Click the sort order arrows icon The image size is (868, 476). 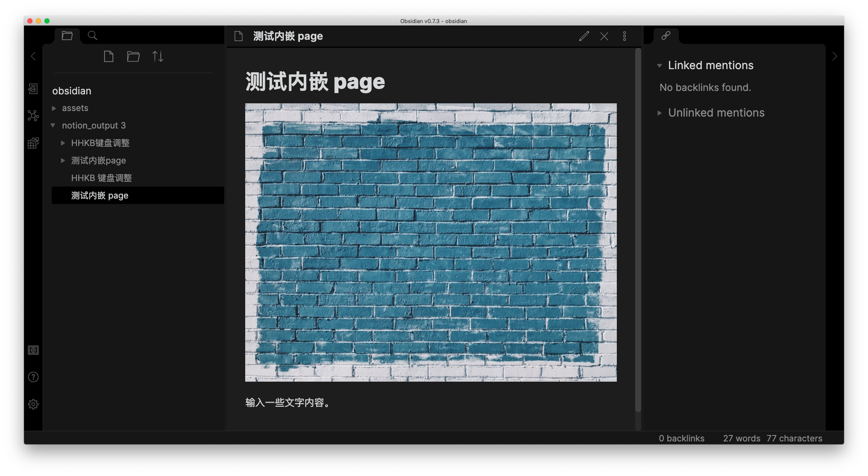[158, 56]
